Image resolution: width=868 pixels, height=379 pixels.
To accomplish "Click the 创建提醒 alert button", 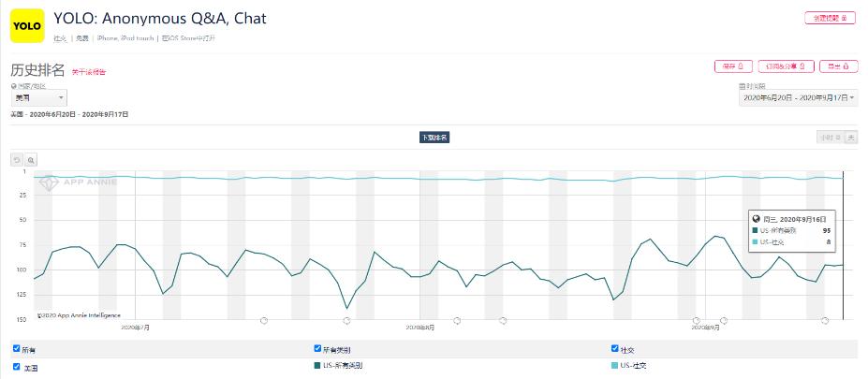I will 830,18.
